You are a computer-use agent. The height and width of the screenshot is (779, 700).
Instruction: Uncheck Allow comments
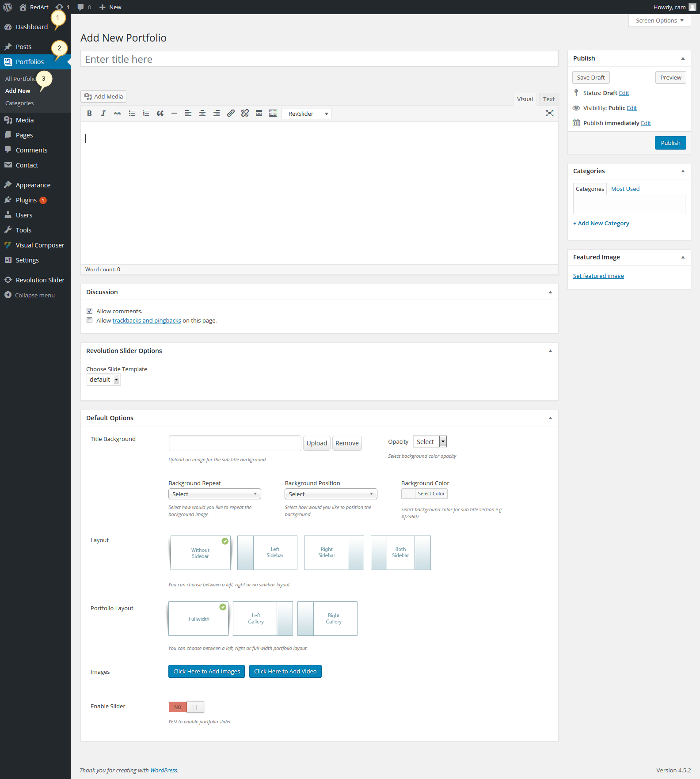90,311
